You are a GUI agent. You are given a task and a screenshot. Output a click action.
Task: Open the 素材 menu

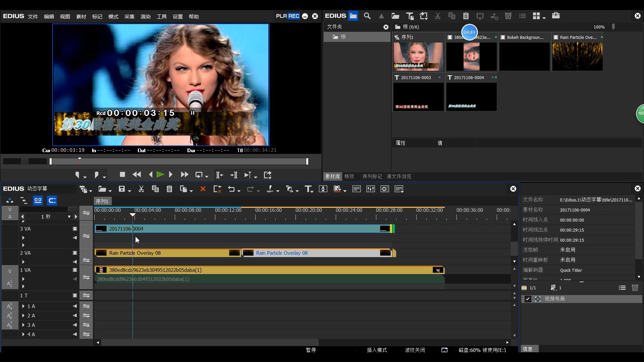pyautogui.click(x=81, y=16)
